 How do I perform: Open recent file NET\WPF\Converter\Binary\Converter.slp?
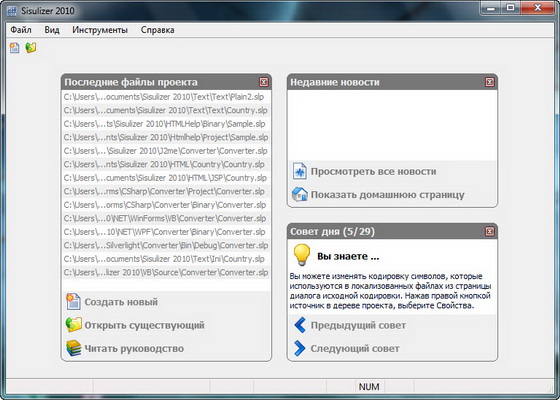pyautogui.click(x=166, y=232)
